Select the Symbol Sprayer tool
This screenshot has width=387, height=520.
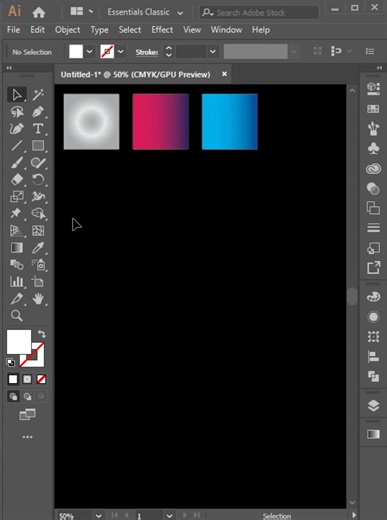point(38,265)
